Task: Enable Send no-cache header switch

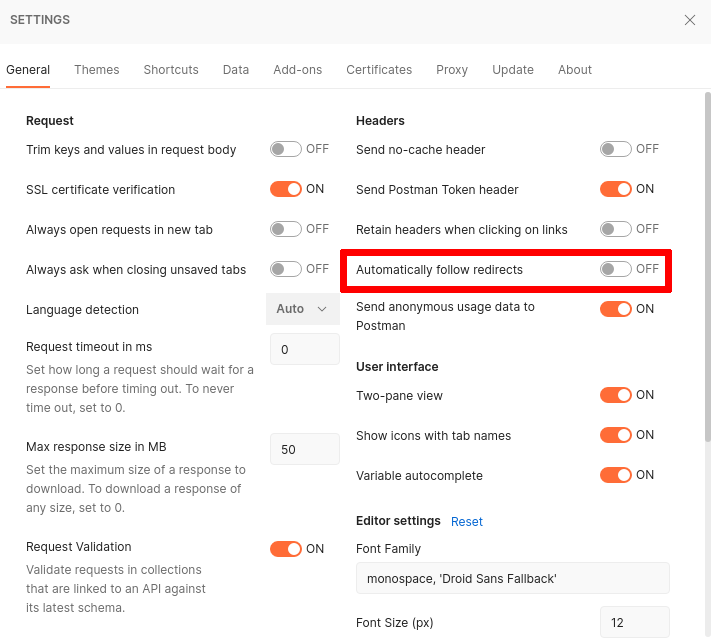Action: 616,149
